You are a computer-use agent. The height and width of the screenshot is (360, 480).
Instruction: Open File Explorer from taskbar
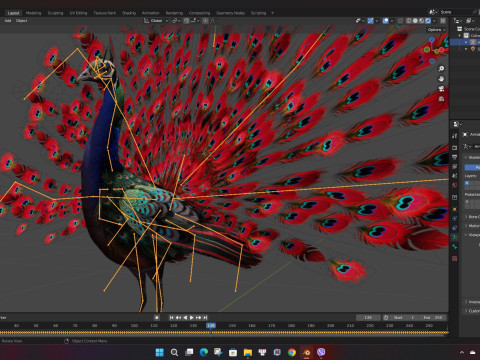point(248,352)
